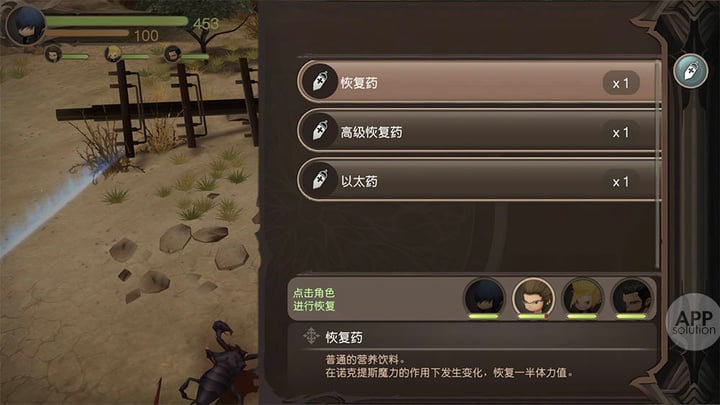The width and height of the screenshot is (720, 405).
Task: Select the blond Prompto portrait
Action: coord(582,298)
